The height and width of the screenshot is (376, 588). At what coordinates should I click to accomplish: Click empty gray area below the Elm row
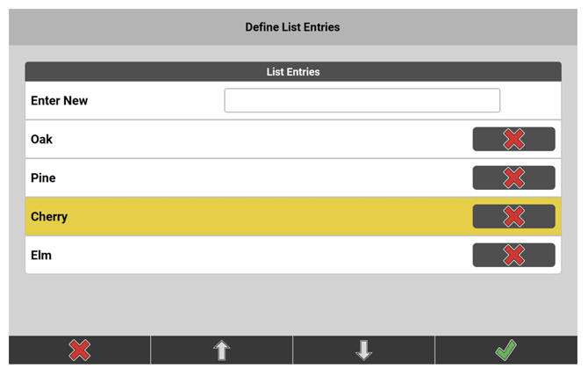[293, 303]
